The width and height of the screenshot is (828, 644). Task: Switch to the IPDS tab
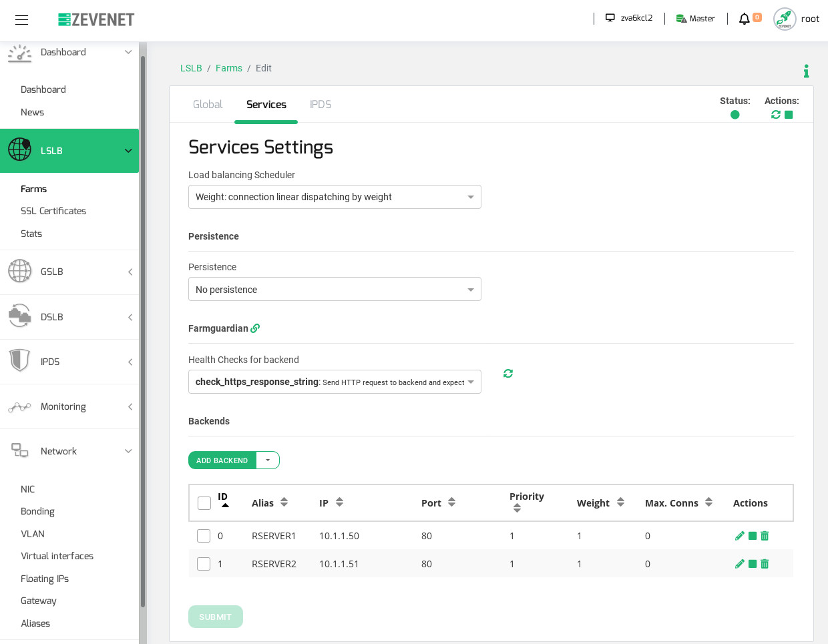tap(321, 105)
